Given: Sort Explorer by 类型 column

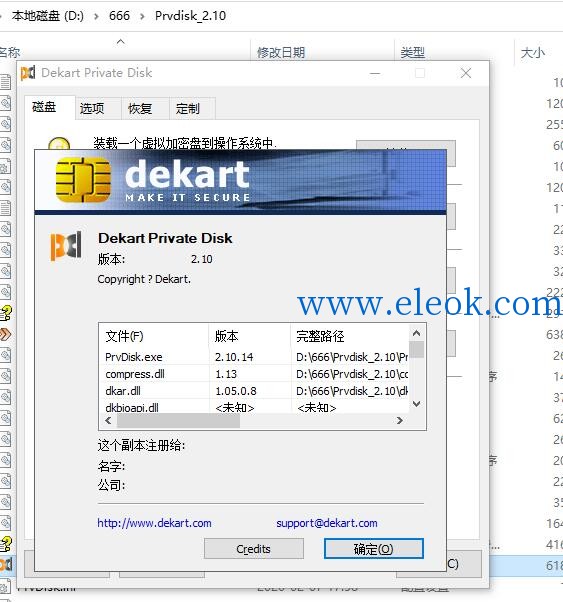Looking at the screenshot, I should point(412,52).
